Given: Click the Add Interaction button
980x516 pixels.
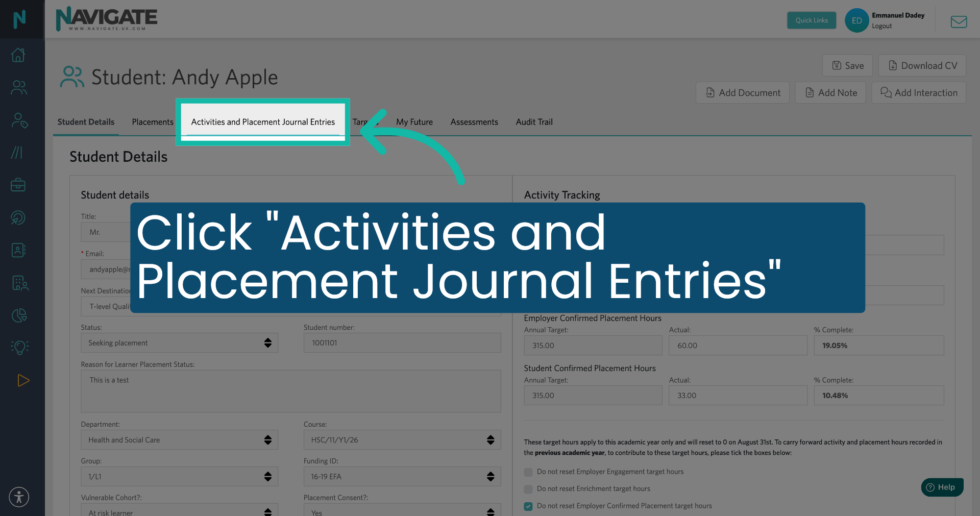Looking at the screenshot, I should pyautogui.click(x=918, y=92).
